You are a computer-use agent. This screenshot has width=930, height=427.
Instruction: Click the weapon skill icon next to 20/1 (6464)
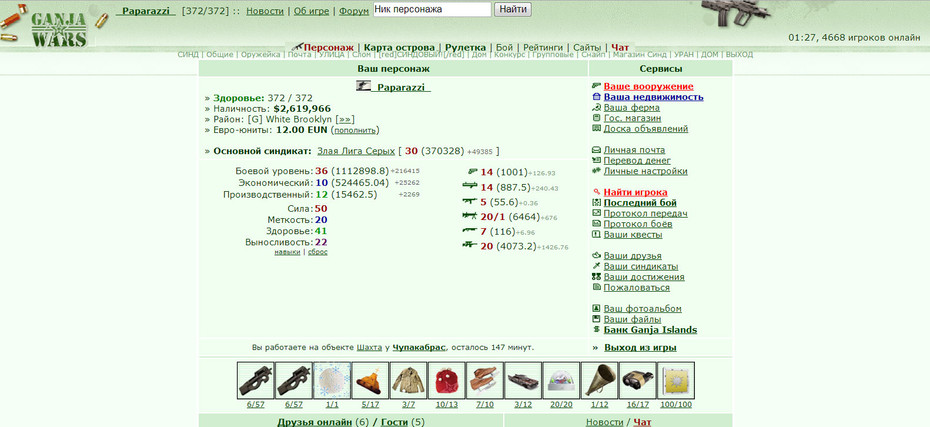click(470, 216)
